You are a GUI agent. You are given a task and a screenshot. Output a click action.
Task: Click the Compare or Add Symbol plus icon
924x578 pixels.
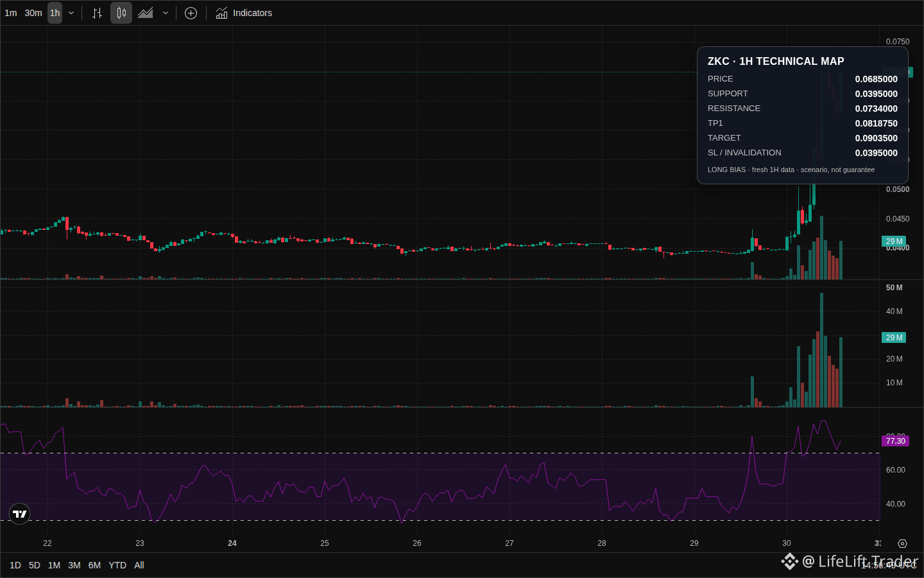(x=191, y=13)
